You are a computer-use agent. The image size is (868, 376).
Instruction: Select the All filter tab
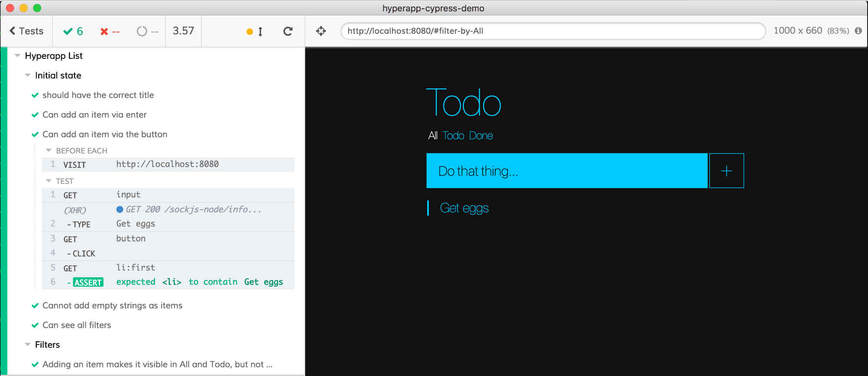[433, 136]
